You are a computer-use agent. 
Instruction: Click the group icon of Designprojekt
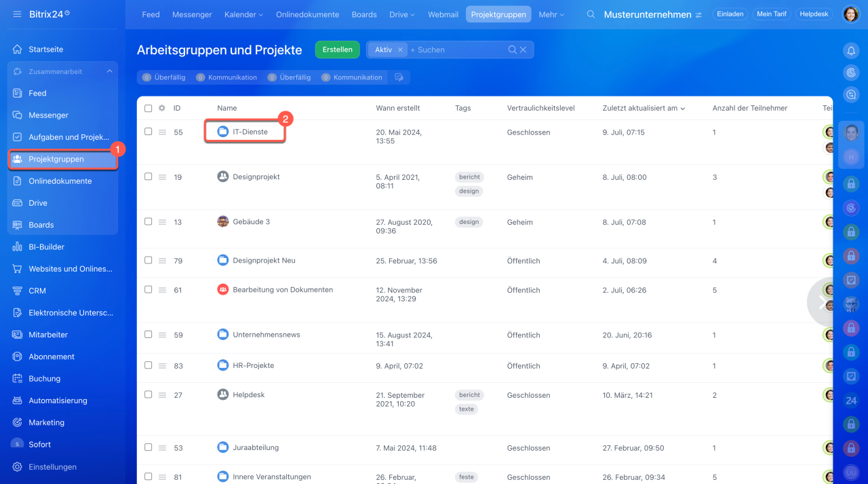[223, 176]
